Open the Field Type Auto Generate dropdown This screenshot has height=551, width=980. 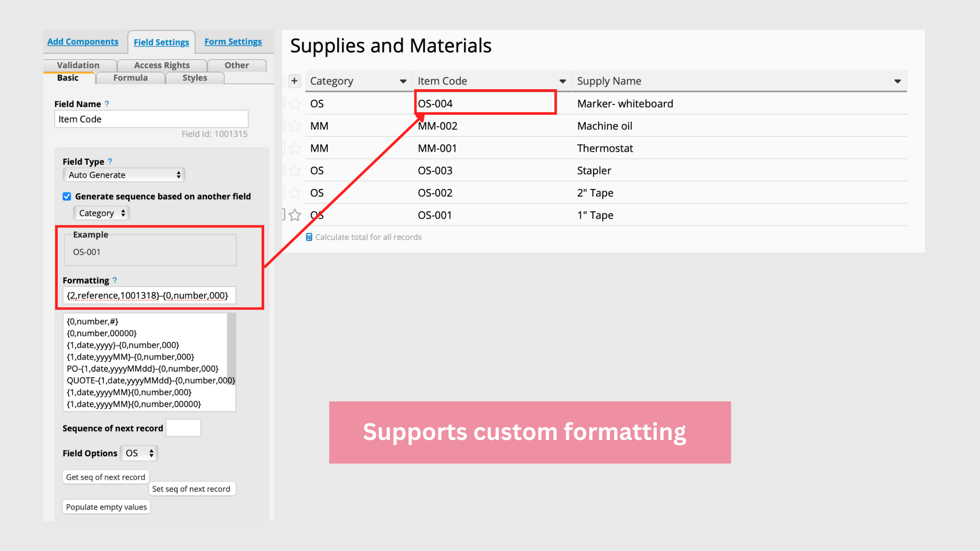tap(124, 175)
